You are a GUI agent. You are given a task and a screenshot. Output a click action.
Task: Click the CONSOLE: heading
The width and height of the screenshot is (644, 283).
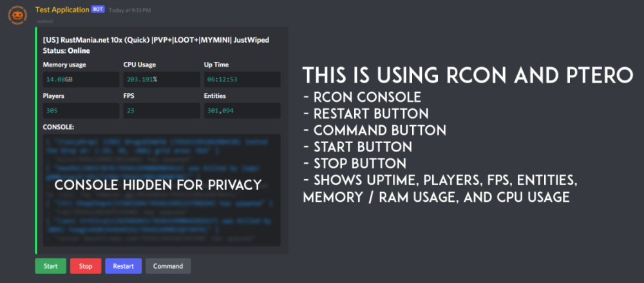point(59,127)
